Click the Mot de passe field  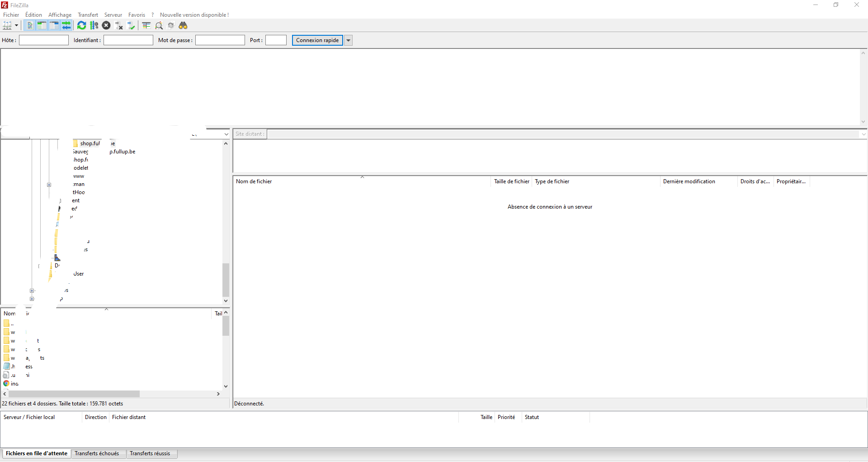(x=220, y=40)
